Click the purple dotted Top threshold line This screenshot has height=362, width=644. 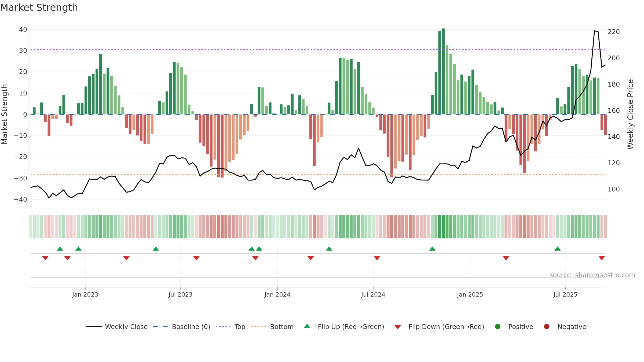coord(318,50)
